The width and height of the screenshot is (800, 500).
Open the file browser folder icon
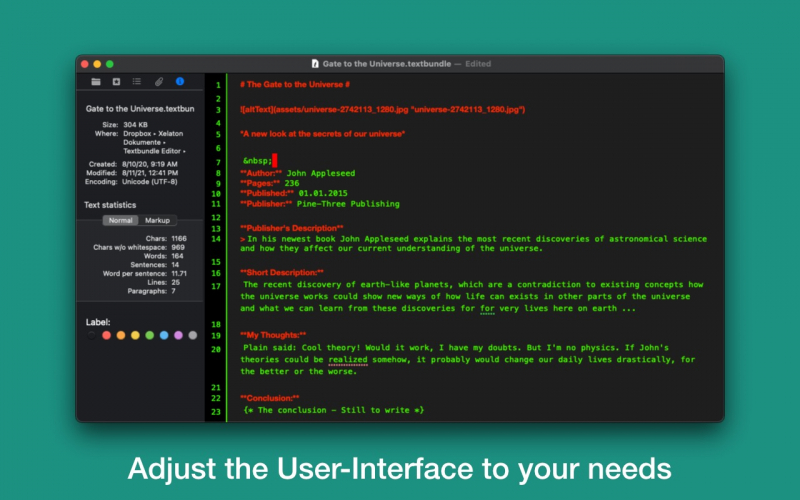point(96,81)
